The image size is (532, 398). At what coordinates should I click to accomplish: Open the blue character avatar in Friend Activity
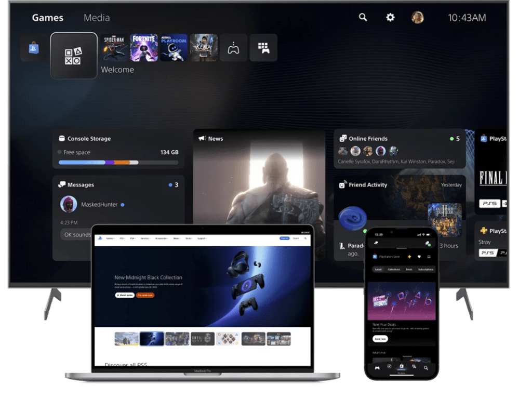353,218
